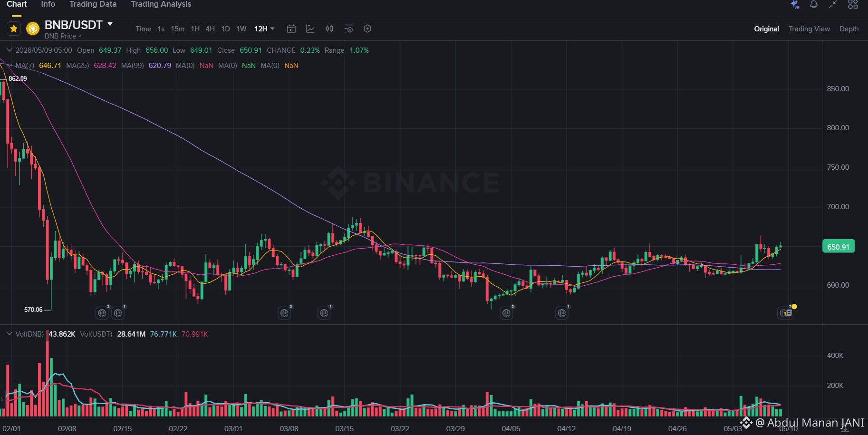The image size is (868, 435).
Task: Open the calendar date picker icon
Action: click(x=291, y=29)
